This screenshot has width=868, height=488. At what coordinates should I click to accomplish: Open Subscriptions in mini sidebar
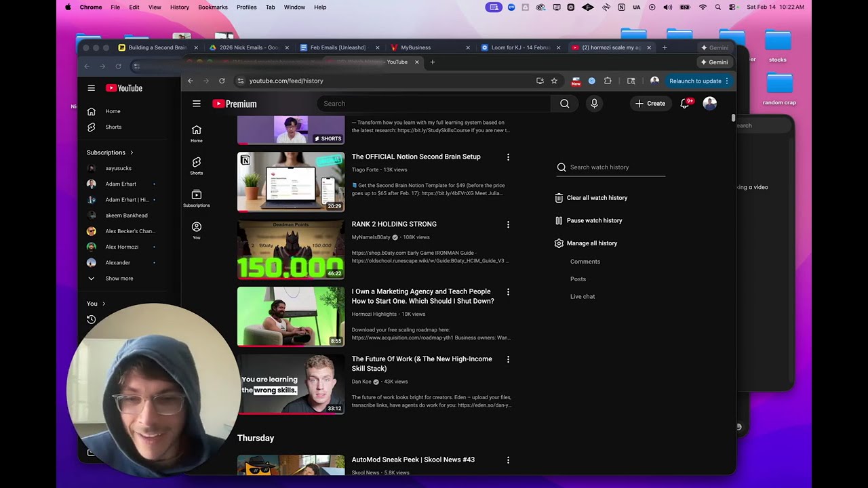196,198
